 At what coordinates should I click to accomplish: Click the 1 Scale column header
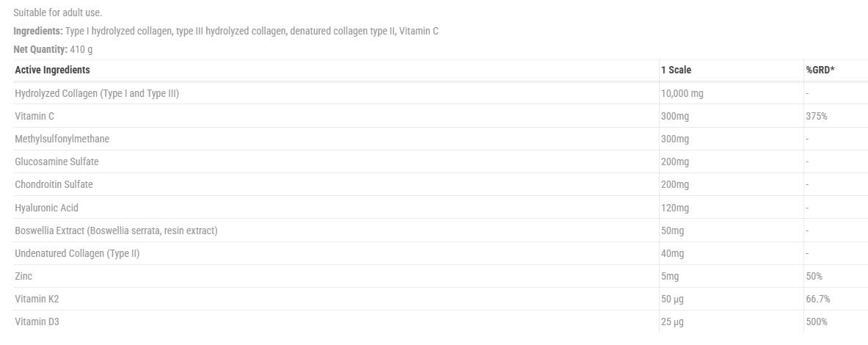coord(676,70)
